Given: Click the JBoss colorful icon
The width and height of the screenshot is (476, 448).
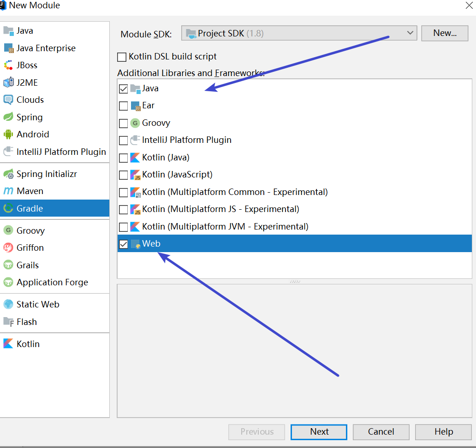Looking at the screenshot, I should pos(8,65).
